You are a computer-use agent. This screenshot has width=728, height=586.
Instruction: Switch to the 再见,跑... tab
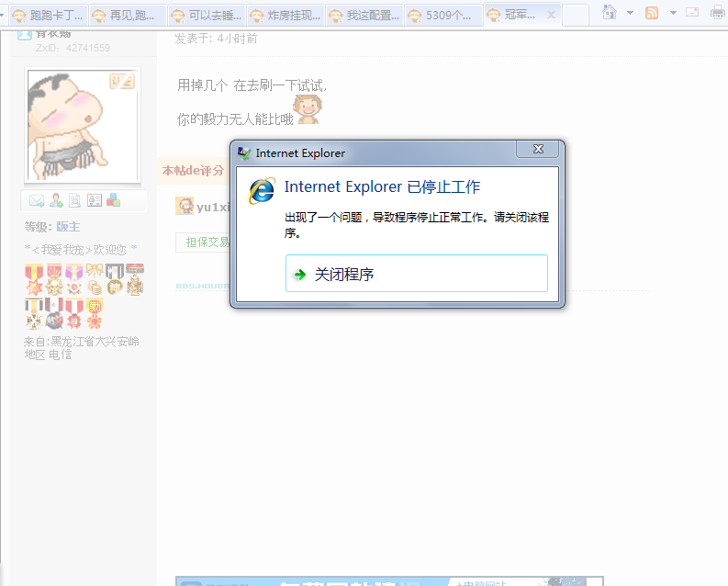[128, 16]
